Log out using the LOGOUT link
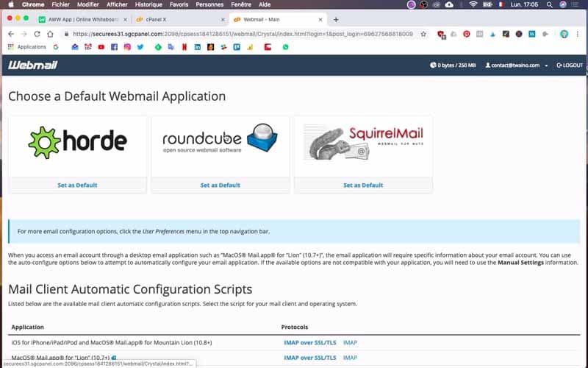The image size is (588, 368). [x=570, y=65]
